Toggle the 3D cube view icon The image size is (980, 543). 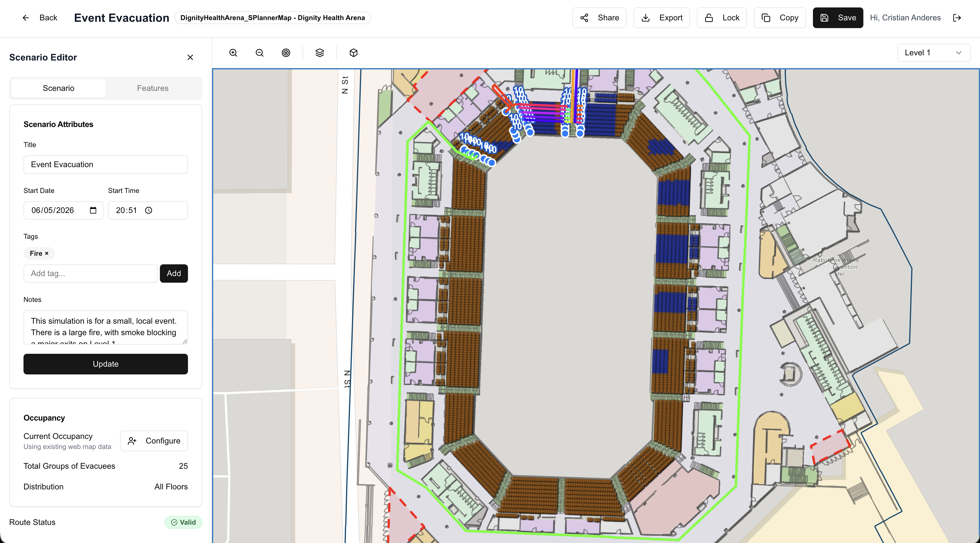pyautogui.click(x=353, y=53)
